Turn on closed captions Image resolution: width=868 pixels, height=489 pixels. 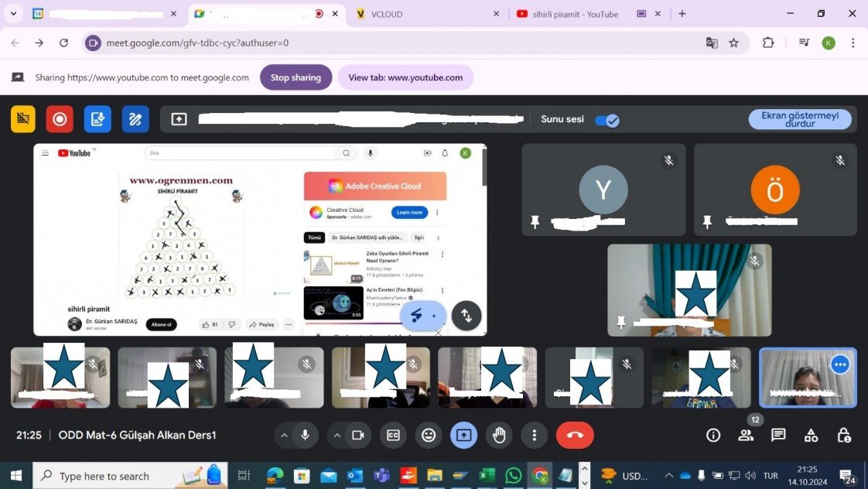tap(393, 436)
